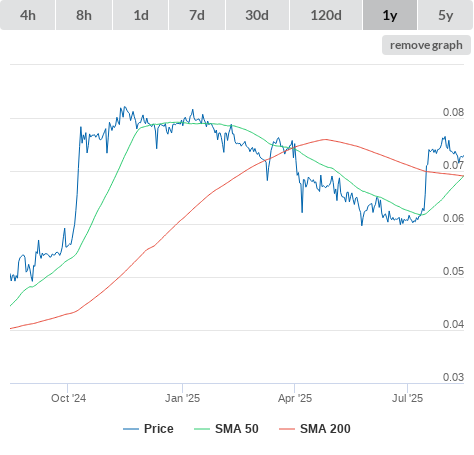Open the 7d time range tab
This screenshot has height=455, width=474.
coord(197,15)
